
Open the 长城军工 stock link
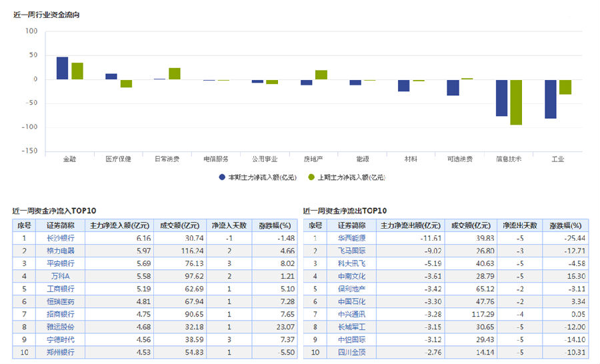(x=351, y=327)
